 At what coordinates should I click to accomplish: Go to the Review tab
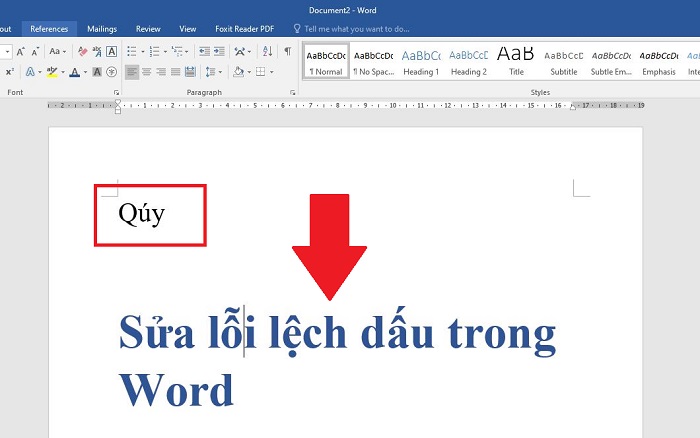pos(148,29)
